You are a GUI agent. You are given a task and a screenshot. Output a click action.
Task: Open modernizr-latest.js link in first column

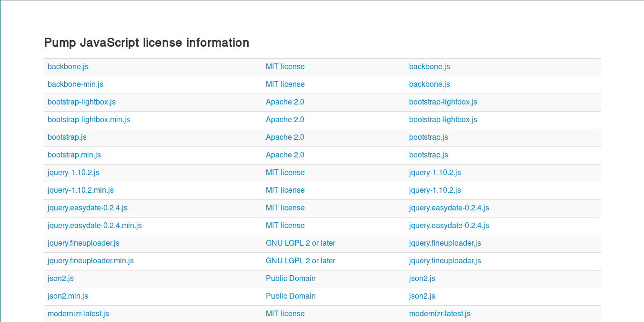pos(78,314)
